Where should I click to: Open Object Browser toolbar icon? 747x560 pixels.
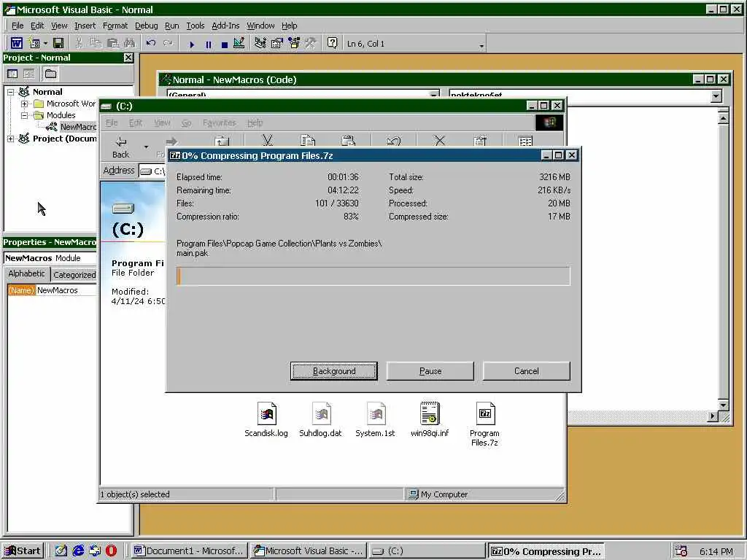point(294,43)
